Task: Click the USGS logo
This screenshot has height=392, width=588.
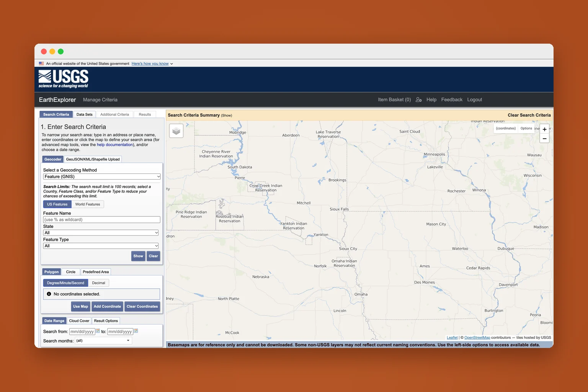Action: 64,79
